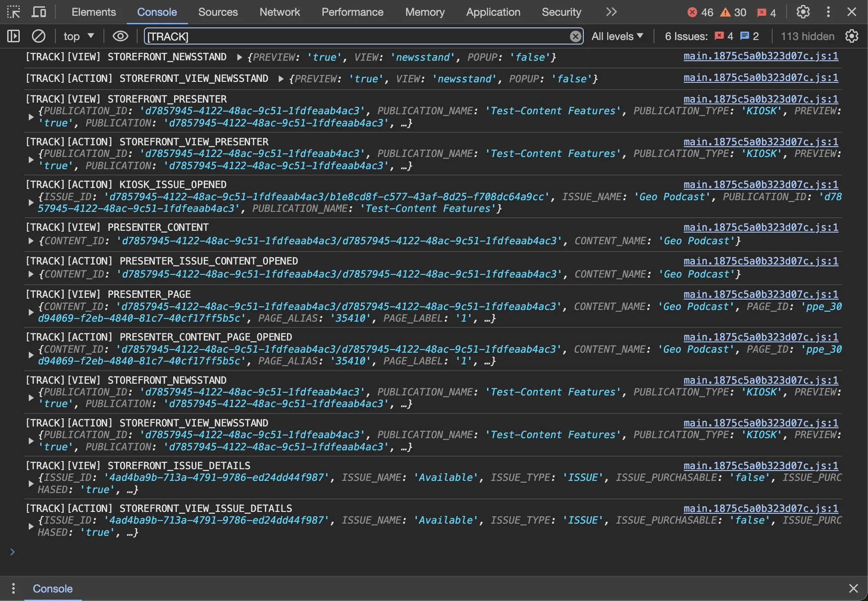Viewport: 868px width, 601px height.
Task: Select the Console tab in bottom drawer
Action: point(53,588)
